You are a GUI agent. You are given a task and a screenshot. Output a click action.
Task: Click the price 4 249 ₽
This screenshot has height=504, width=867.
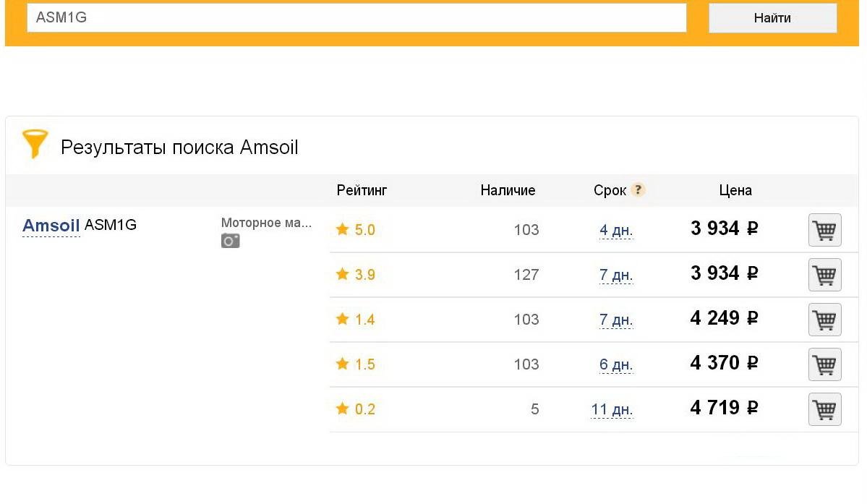coord(724,317)
